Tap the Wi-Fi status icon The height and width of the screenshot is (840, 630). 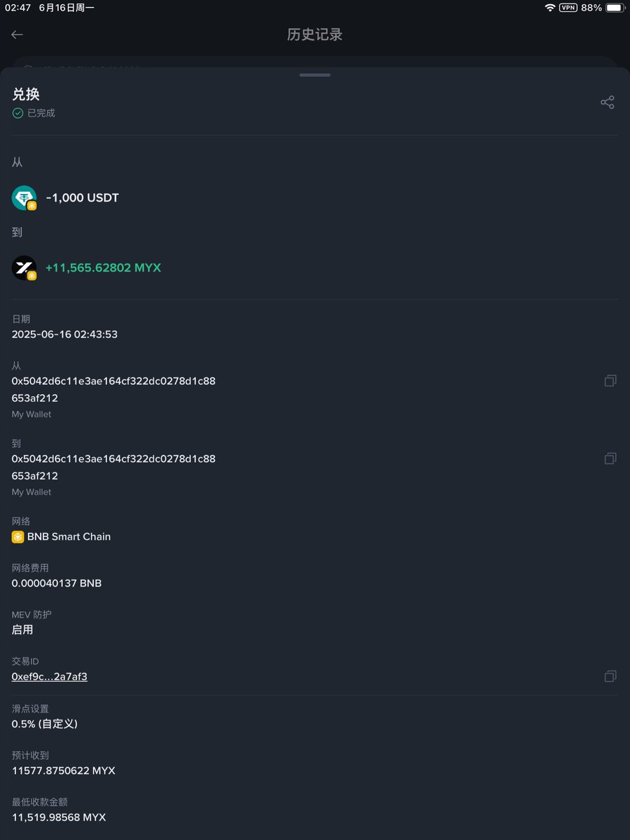tap(549, 8)
